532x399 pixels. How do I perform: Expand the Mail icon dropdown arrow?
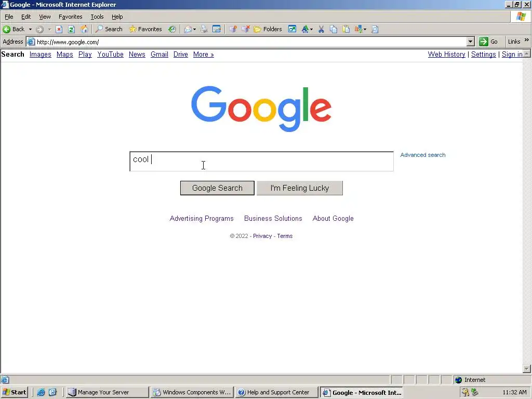coord(194,29)
